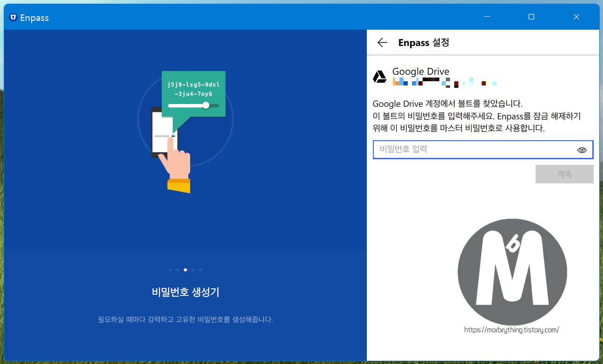603x364 pixels.
Task: Maximize the Enpass window
Action: point(531,17)
